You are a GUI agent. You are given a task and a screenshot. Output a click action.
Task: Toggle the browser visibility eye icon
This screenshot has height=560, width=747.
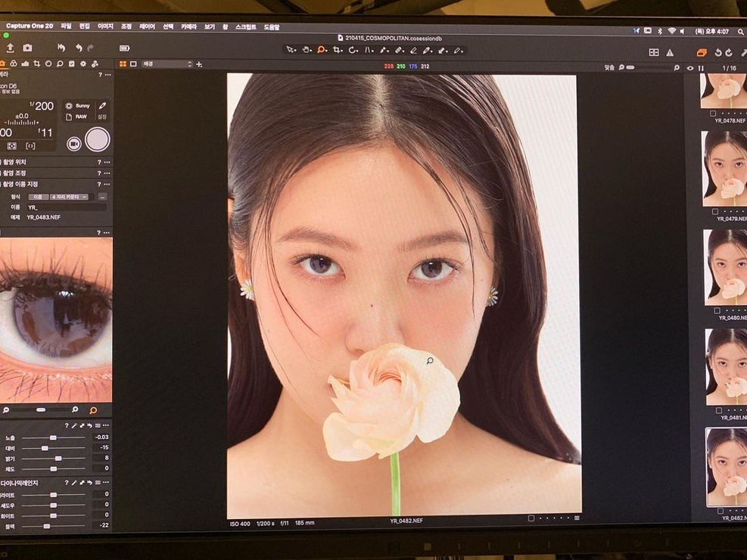tap(689, 68)
